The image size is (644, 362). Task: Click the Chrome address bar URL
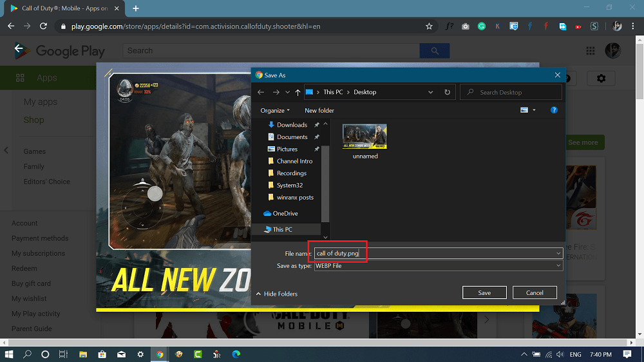[196, 26]
